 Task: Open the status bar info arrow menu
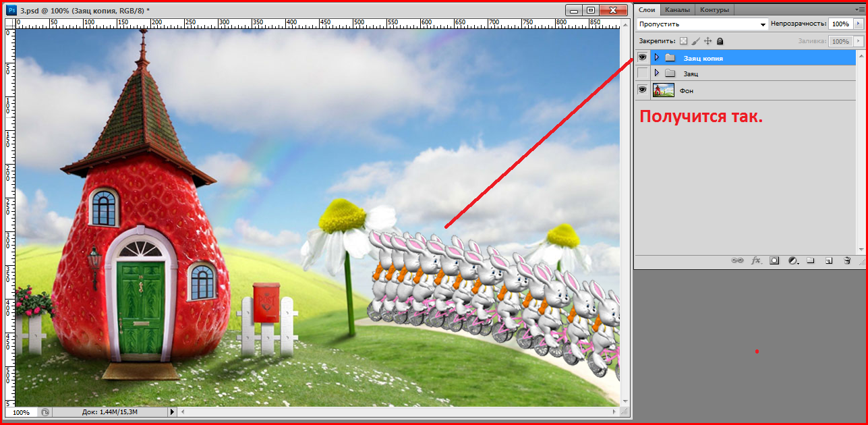(x=172, y=412)
